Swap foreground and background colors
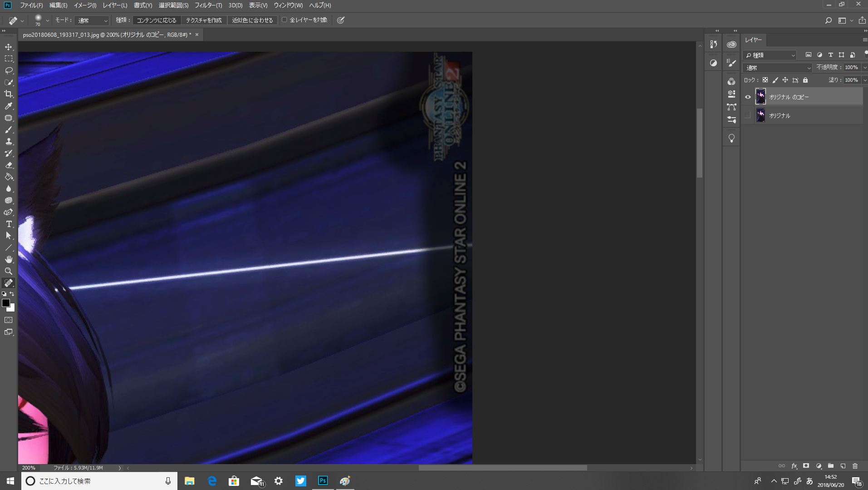The image size is (868, 490). pos(12,294)
